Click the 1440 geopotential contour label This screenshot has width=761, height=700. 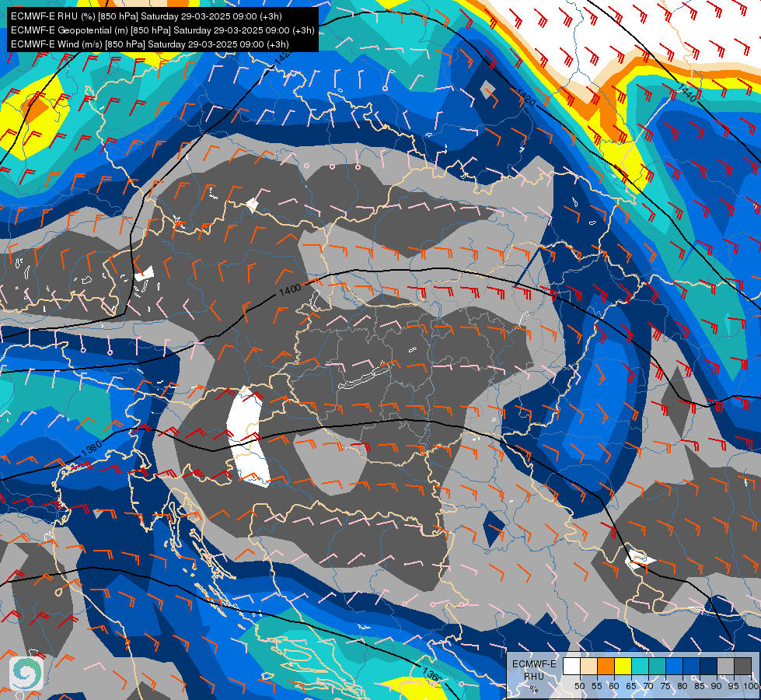(686, 93)
